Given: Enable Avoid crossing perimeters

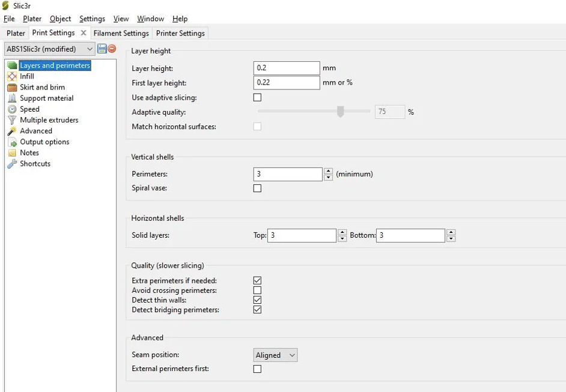Looking at the screenshot, I should (x=257, y=291).
